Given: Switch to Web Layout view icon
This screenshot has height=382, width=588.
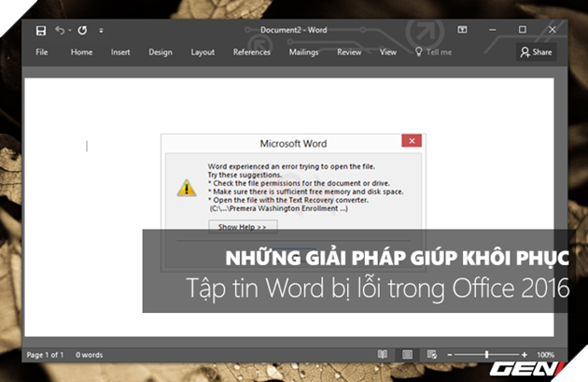Looking at the screenshot, I should 432,355.
